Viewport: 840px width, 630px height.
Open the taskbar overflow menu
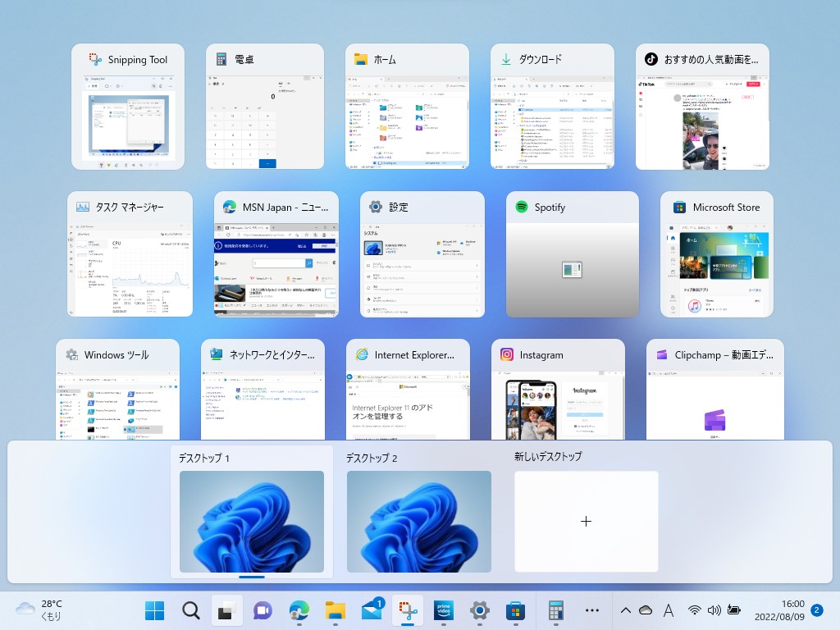592,610
